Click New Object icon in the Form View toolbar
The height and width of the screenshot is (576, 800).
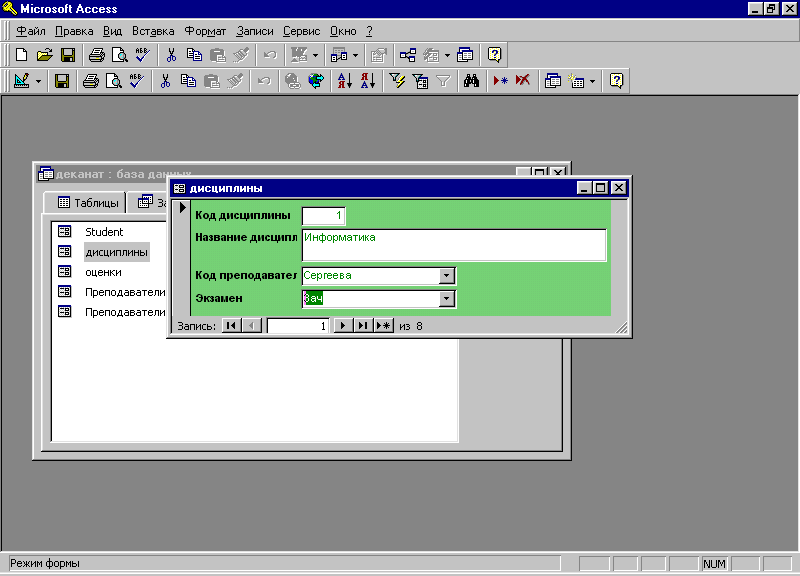576,81
